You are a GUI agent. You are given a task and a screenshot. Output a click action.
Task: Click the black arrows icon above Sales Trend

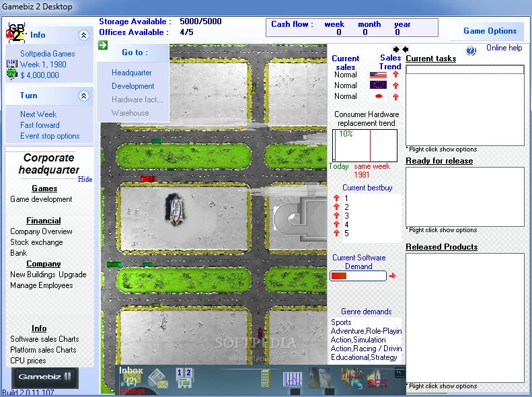(x=400, y=49)
